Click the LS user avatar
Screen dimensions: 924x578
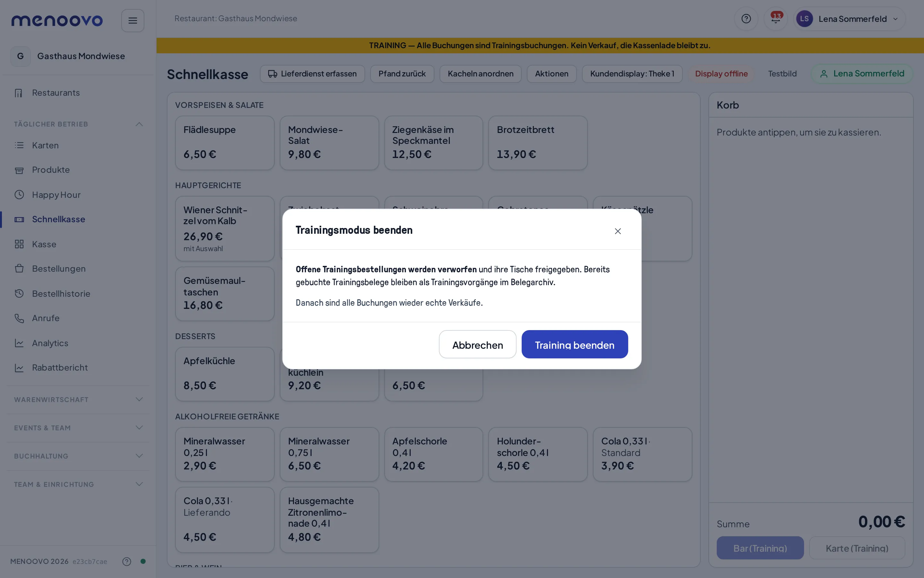pos(804,19)
